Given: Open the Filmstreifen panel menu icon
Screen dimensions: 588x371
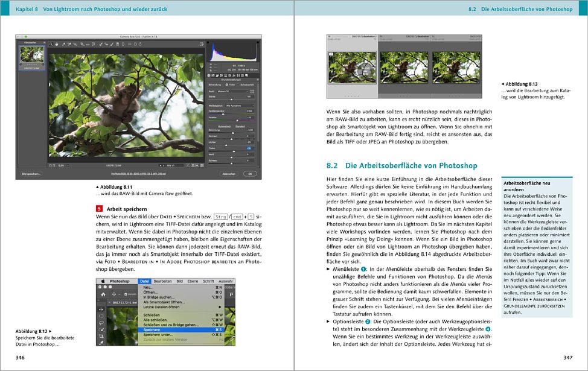Looking at the screenshot, I should (x=44, y=43).
